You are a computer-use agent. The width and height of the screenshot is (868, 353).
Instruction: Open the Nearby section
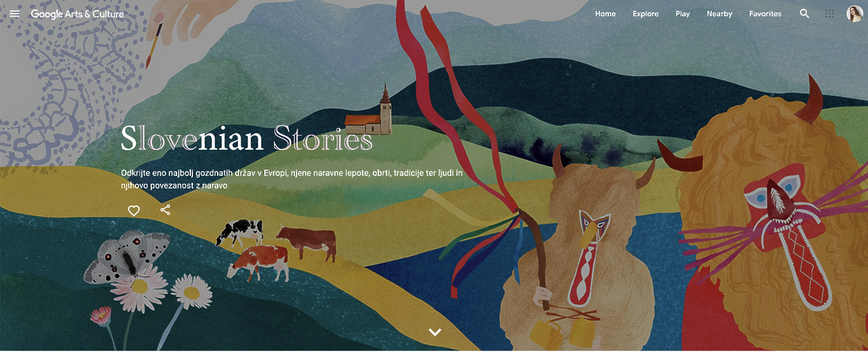click(720, 14)
